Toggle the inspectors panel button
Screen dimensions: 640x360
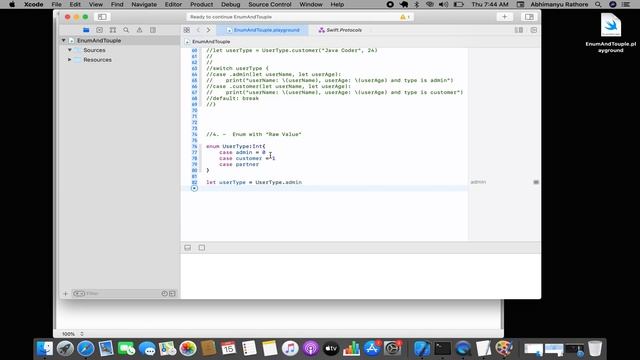[529, 17]
